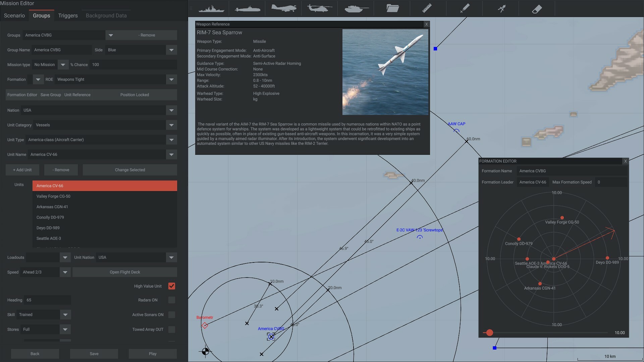The width and height of the screenshot is (644, 362).
Task: Switch to the Triggers tab
Action: 68,15
